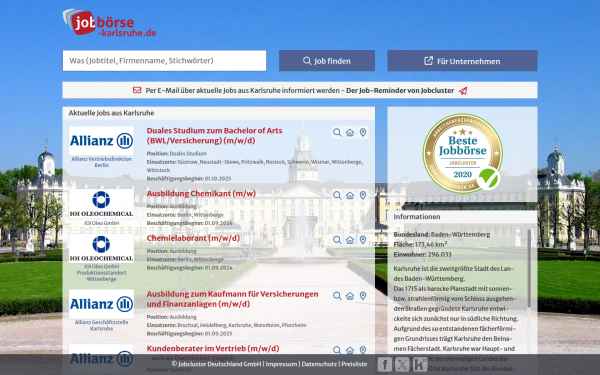Click map pin icon for Duales Studium job

click(363, 132)
